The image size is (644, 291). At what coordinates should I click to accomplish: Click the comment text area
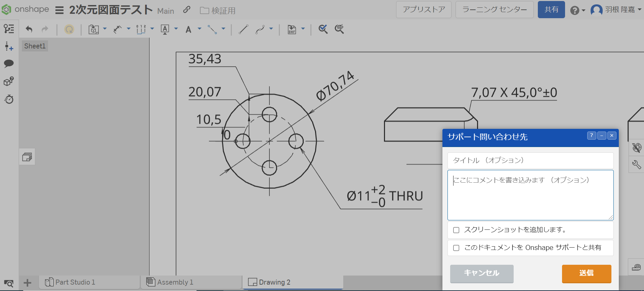530,195
